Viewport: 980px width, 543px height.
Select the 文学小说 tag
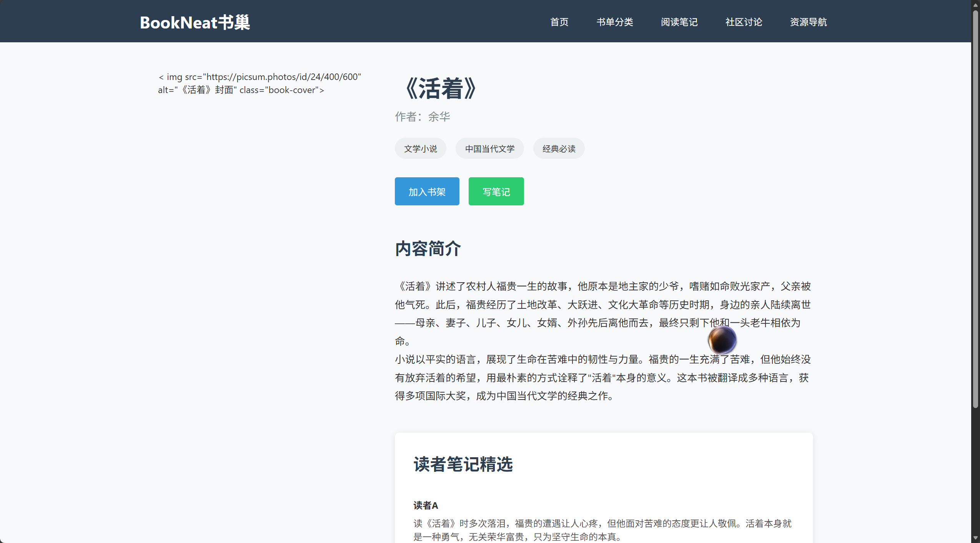pos(420,149)
